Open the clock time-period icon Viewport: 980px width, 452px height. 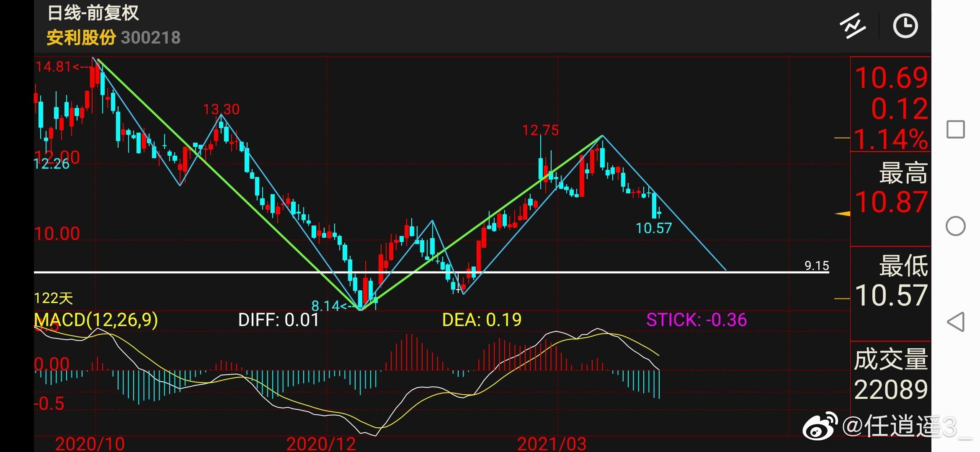pos(905,26)
